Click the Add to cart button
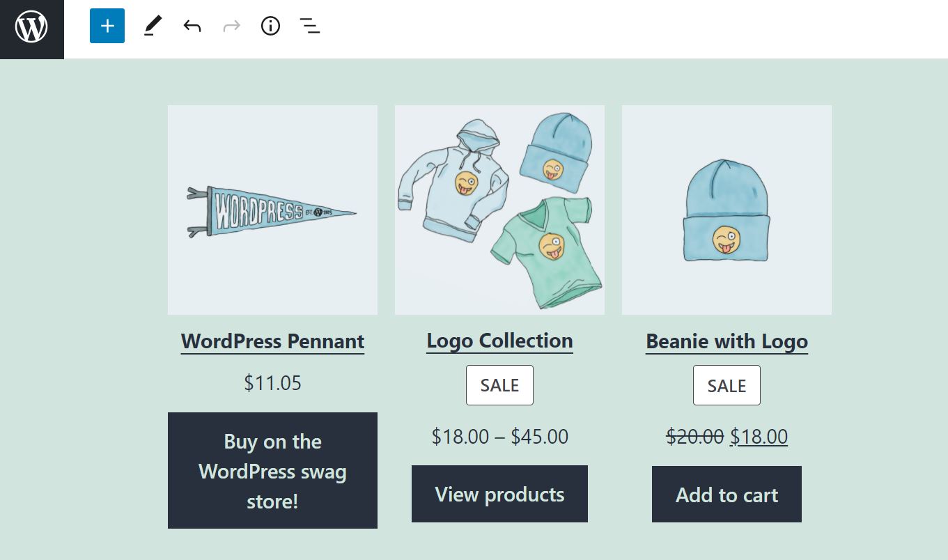Viewport: 948px width, 560px height. pyautogui.click(x=726, y=495)
